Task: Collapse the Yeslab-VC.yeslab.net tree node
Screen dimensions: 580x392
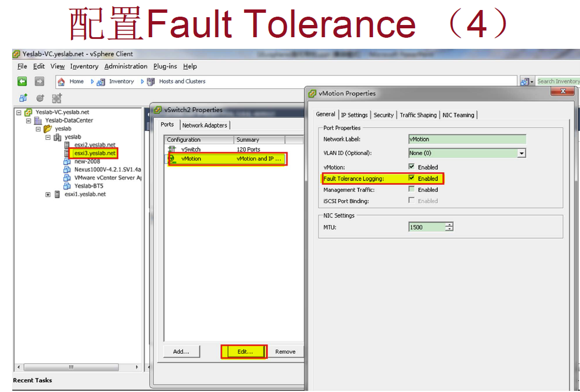Action: [x=18, y=112]
